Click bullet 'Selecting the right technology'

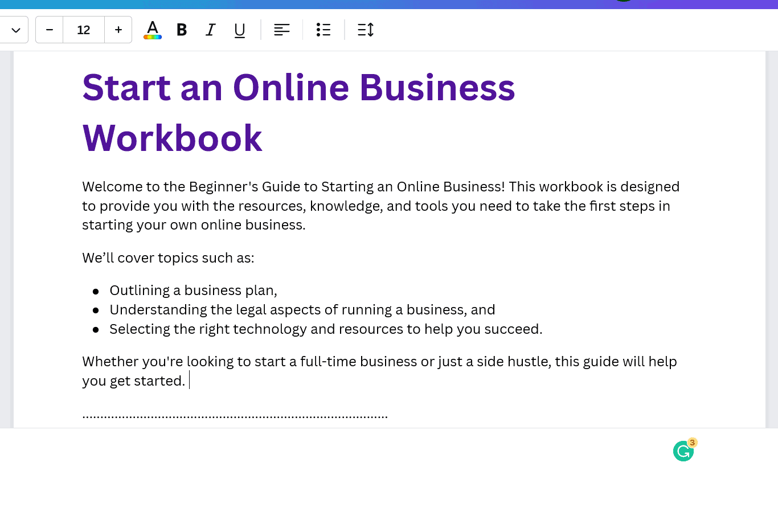pos(326,329)
